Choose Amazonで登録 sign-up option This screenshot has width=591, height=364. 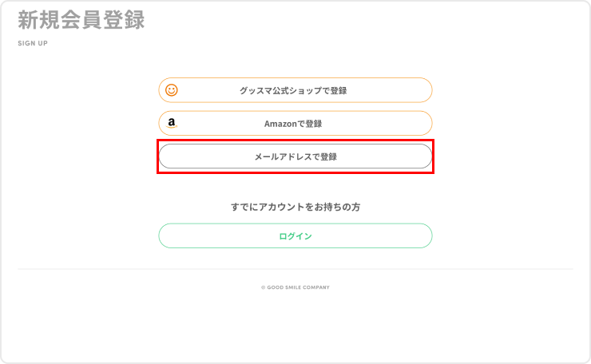[x=295, y=124]
